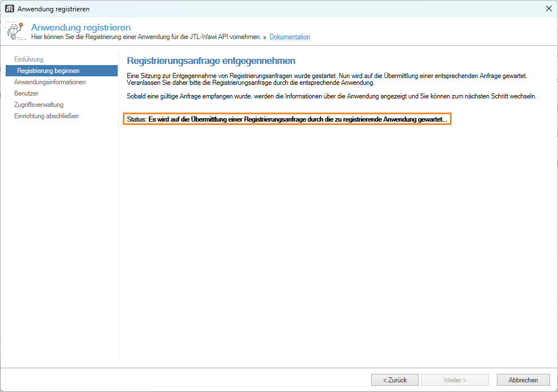Click the JTL logo in title bar

tap(9, 8)
